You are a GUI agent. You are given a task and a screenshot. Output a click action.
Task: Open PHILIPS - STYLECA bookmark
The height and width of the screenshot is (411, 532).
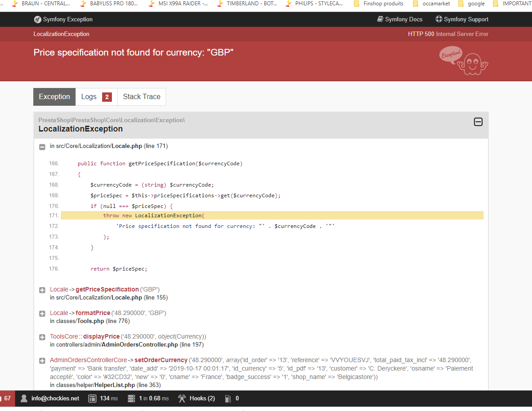(314, 4)
